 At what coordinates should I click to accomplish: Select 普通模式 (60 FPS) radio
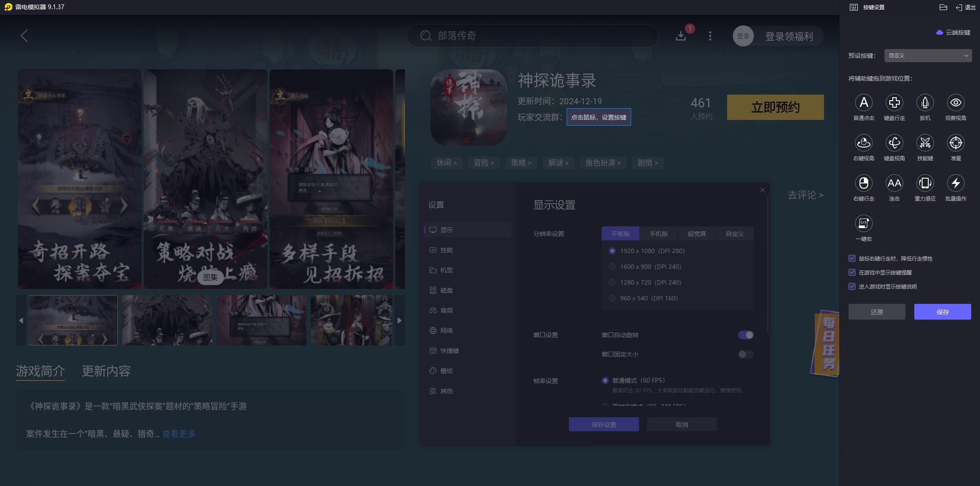605,380
